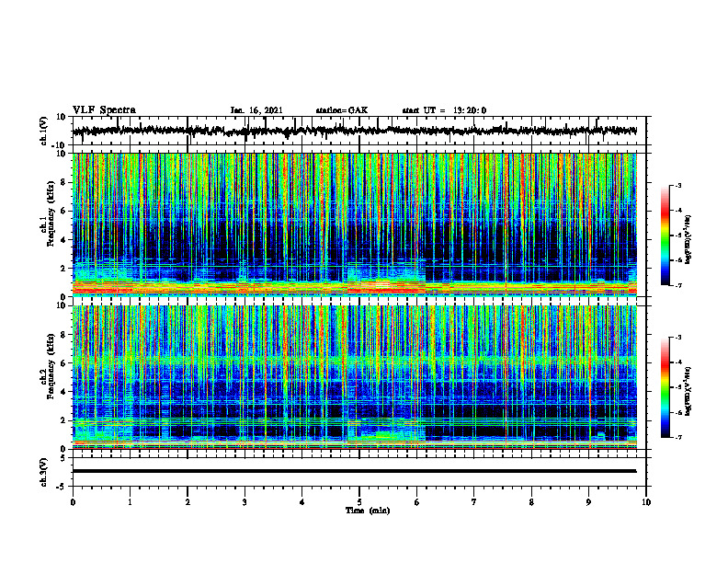Click the ch.1 waveform trace panel
The image size is (728, 563).
359,131
